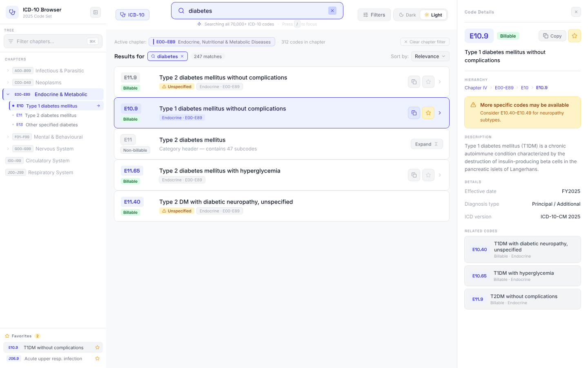
Task: Switch to Dark theme
Action: tap(407, 15)
